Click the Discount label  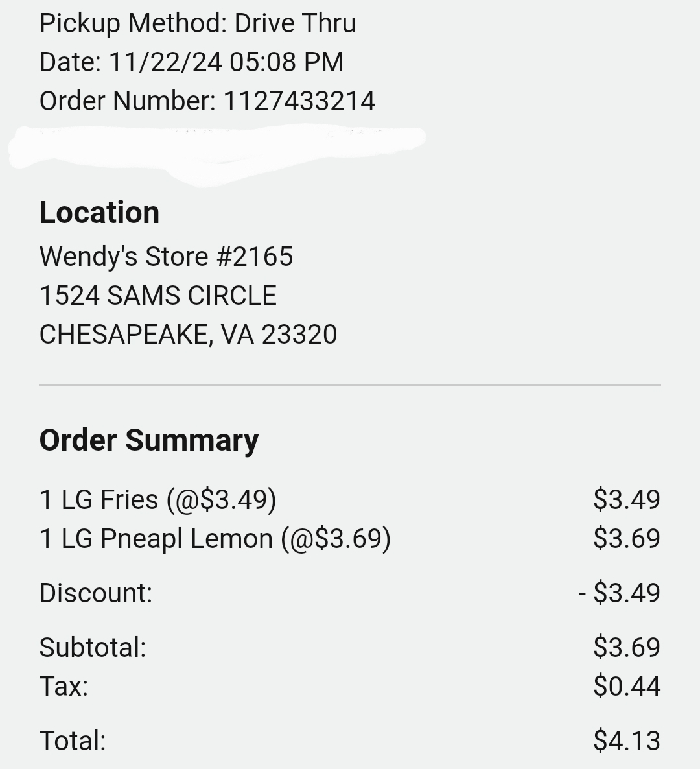click(x=96, y=593)
